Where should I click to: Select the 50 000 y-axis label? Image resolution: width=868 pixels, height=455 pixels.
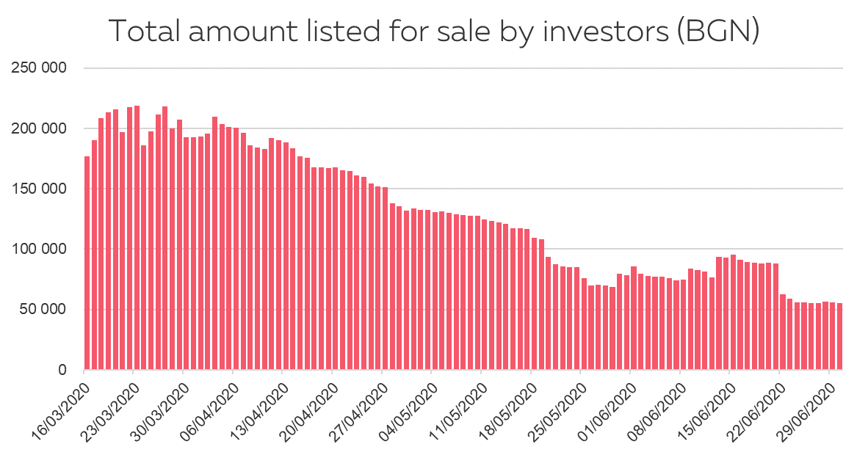click(43, 309)
